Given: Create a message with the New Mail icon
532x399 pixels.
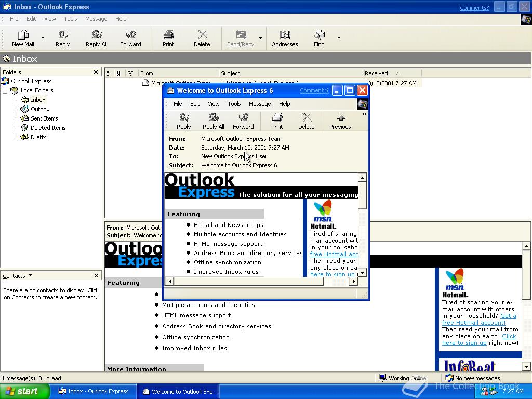Looking at the screenshot, I should coord(22,38).
